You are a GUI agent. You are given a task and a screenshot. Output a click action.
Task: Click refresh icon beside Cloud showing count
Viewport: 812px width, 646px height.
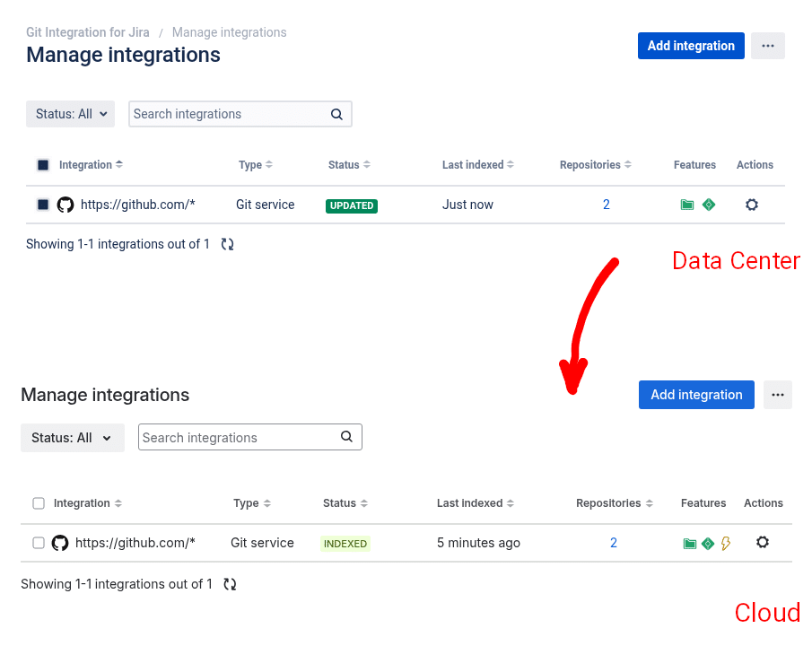click(230, 584)
